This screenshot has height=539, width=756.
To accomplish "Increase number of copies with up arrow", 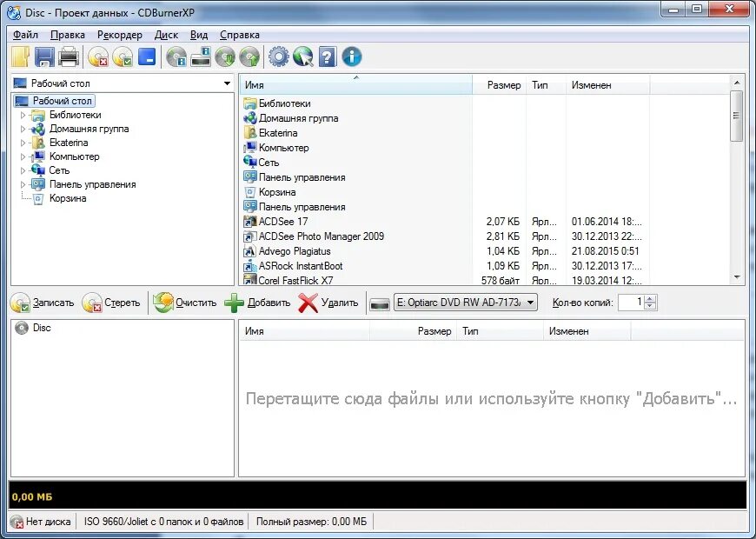I will (x=650, y=299).
